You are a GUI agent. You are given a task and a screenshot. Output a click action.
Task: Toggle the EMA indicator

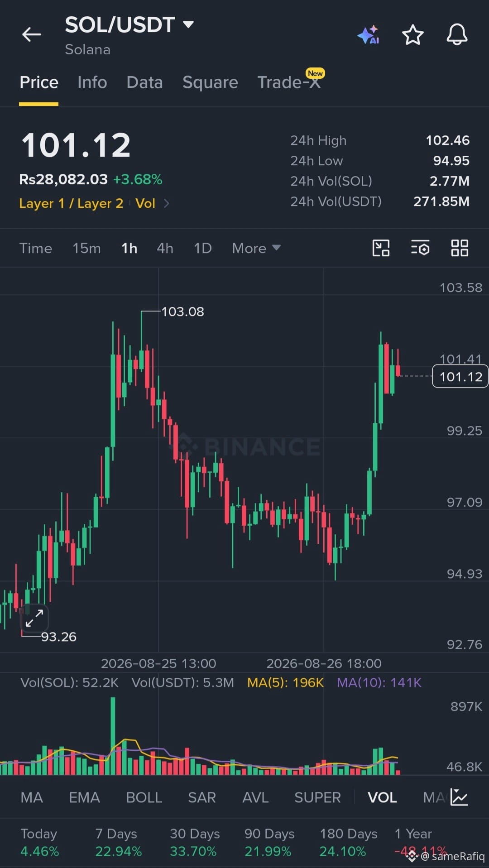[84, 797]
